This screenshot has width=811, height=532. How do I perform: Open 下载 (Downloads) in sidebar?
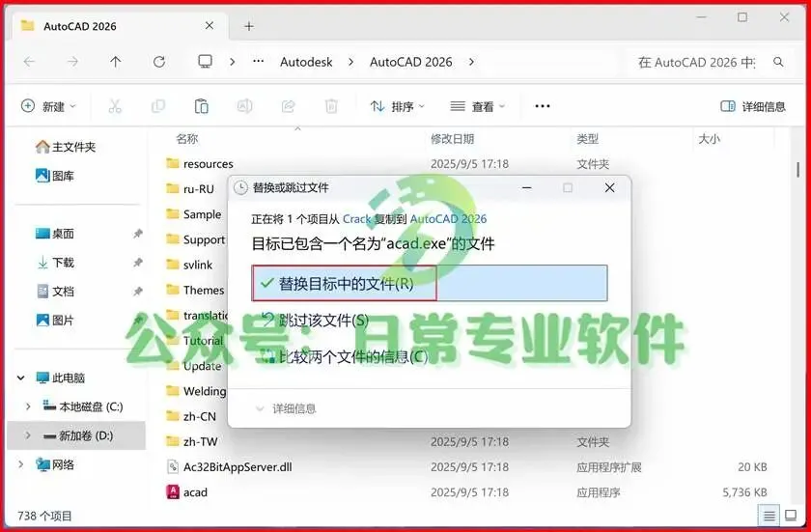54,263
